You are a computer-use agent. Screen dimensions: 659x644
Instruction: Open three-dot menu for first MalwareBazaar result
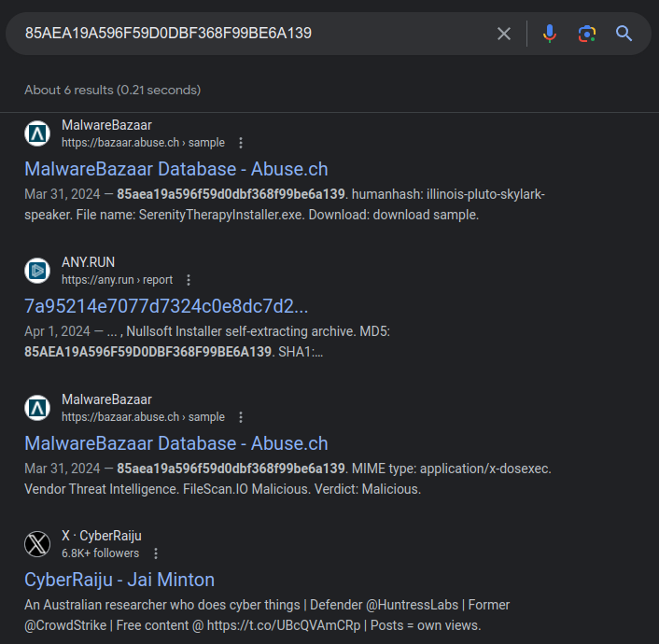coord(241,143)
